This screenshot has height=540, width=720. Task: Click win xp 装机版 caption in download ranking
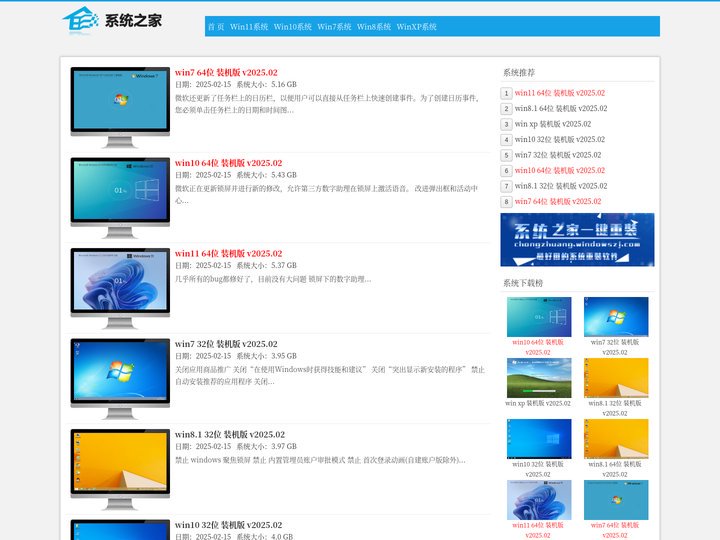pos(538,403)
